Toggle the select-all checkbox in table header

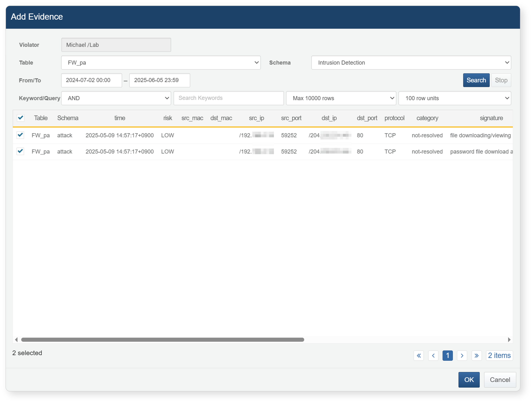[20, 118]
